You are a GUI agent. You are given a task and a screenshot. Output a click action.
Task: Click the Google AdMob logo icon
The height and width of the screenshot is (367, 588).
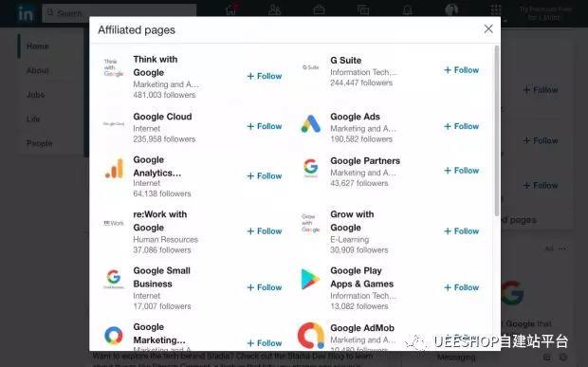[311, 335]
